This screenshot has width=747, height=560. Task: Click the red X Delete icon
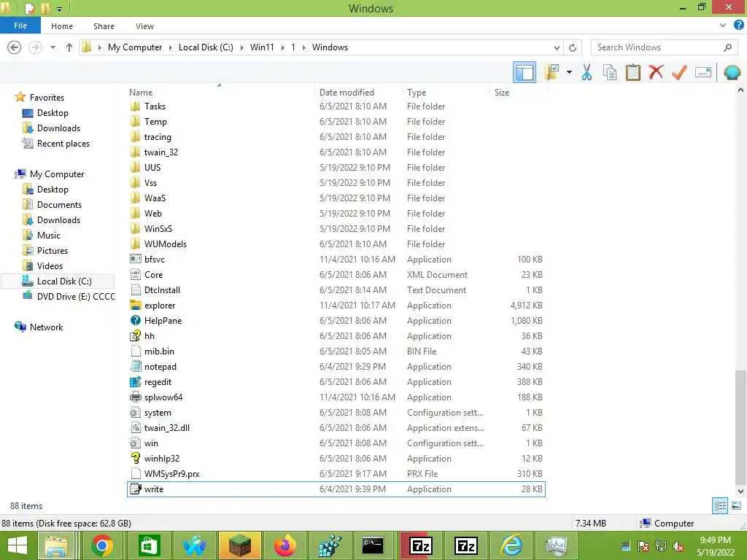coord(656,72)
